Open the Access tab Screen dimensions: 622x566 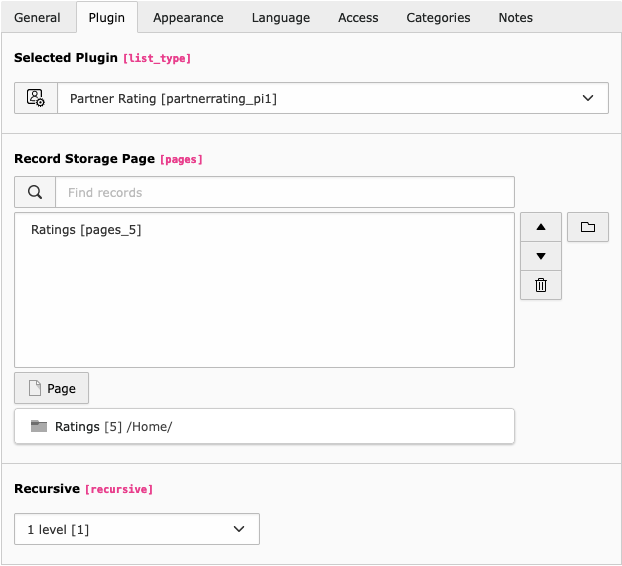[358, 17]
